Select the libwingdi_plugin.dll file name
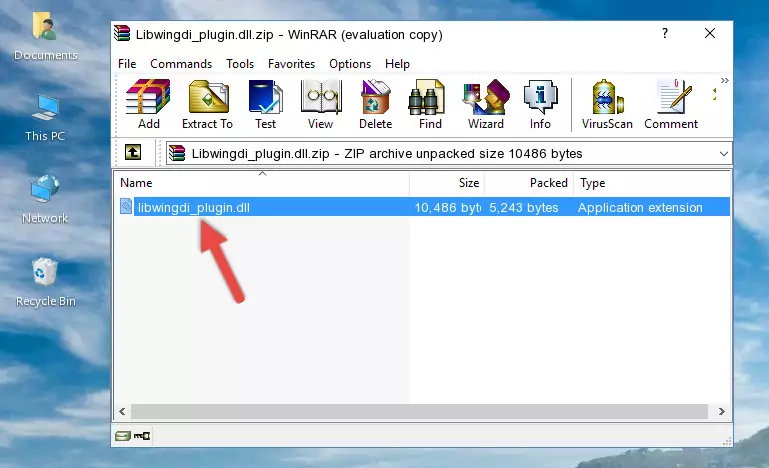The width and height of the screenshot is (769, 468). (x=194, y=208)
